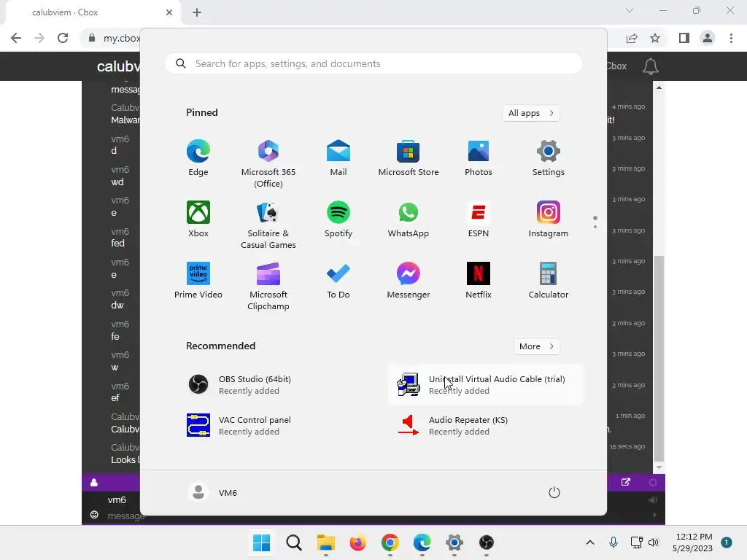This screenshot has height=560, width=747.
Task: Launch Netflix from pinned apps
Action: (479, 281)
